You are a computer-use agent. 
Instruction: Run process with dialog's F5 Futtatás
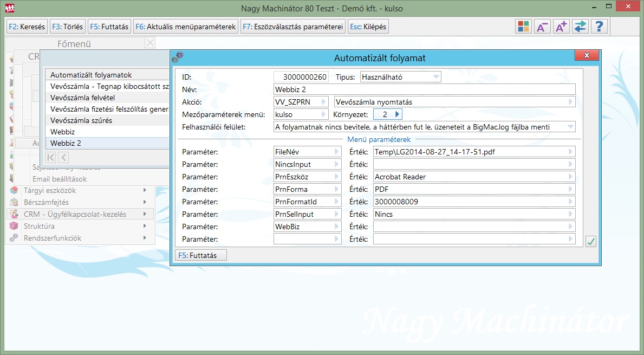pos(201,255)
